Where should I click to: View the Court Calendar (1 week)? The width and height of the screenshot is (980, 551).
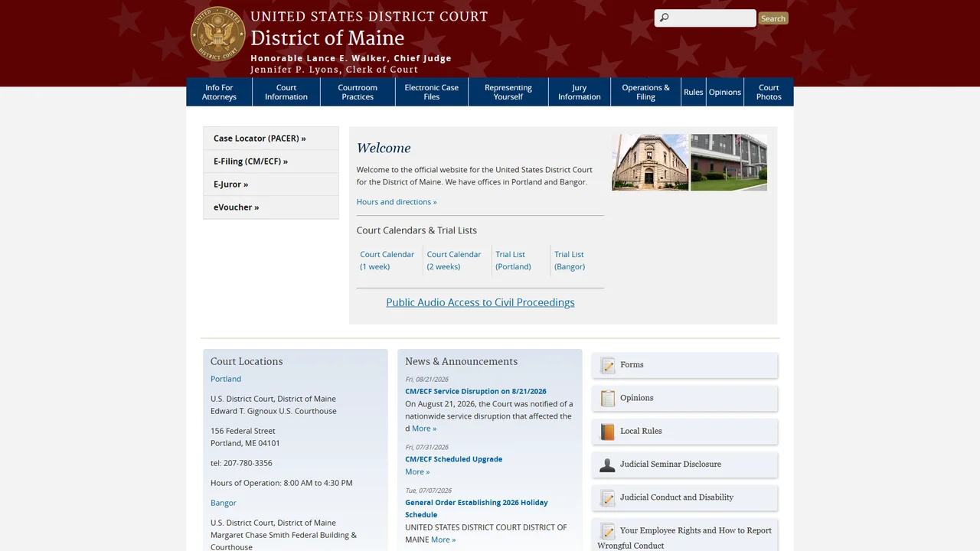(x=387, y=260)
